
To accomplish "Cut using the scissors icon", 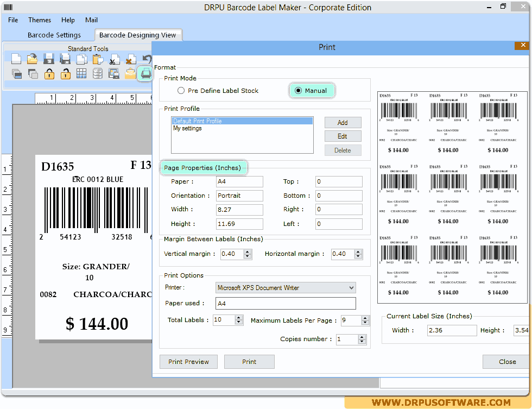I will (x=114, y=59).
